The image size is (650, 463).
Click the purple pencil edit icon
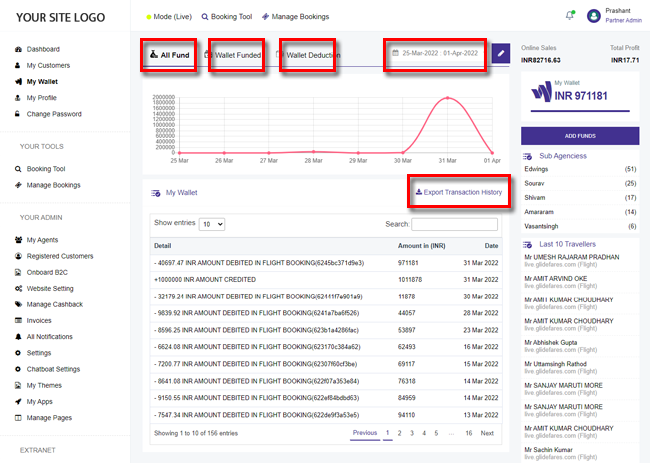tap(501, 52)
